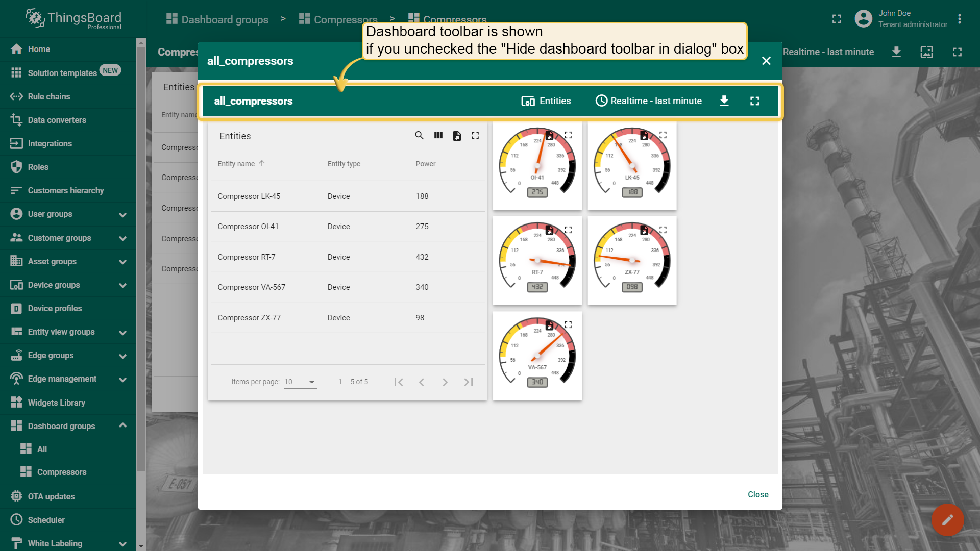The width and height of the screenshot is (980, 551).
Task: Expand the Asset groups menu
Action: (x=122, y=262)
